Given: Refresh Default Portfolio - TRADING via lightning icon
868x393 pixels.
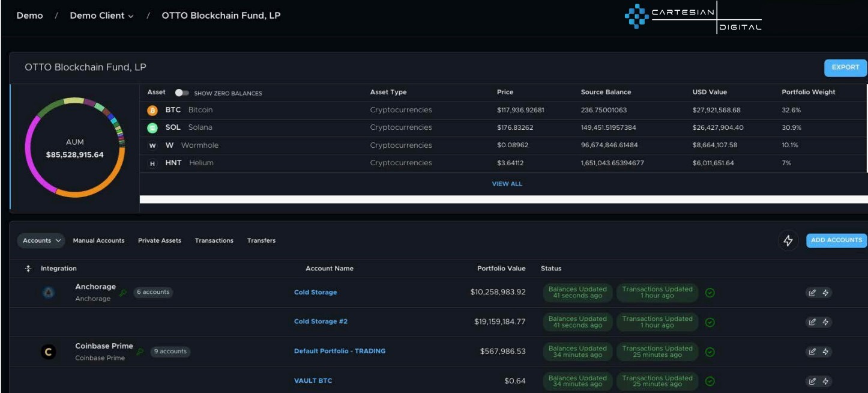Looking at the screenshot, I should pos(825,352).
